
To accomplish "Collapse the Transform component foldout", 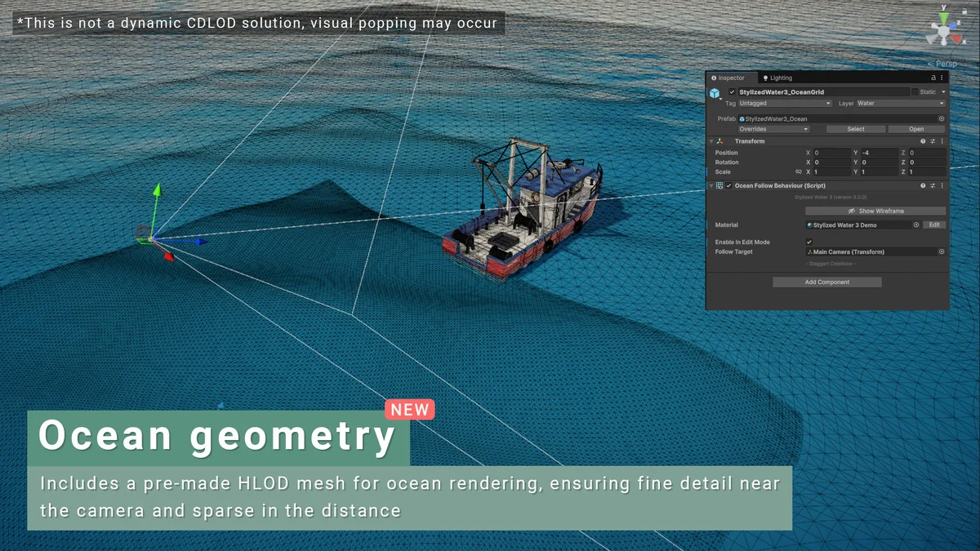I will [711, 141].
